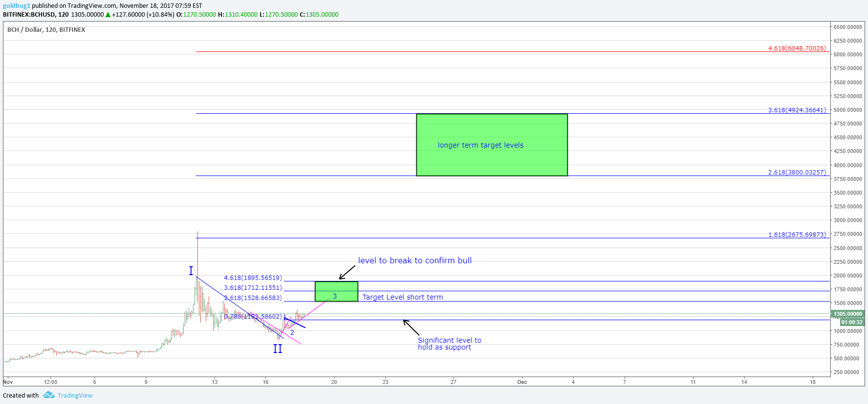This screenshot has height=404, width=868.
Task: Click the 'Created with' footer text
Action: tap(21, 396)
